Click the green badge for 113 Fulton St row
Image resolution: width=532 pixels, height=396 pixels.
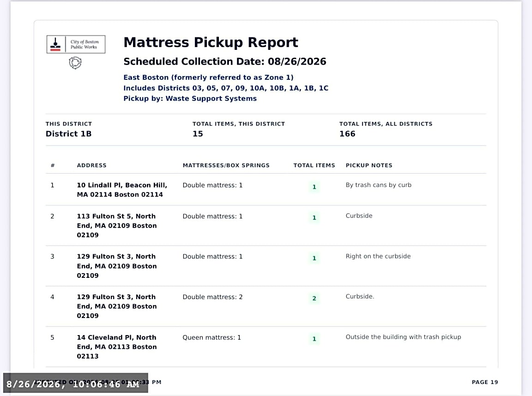click(314, 218)
